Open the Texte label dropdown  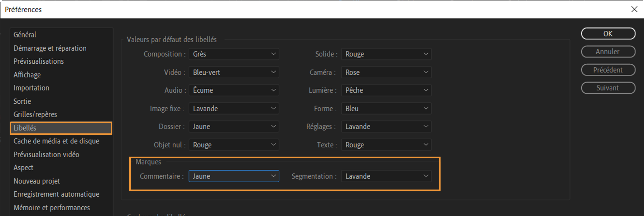point(386,145)
